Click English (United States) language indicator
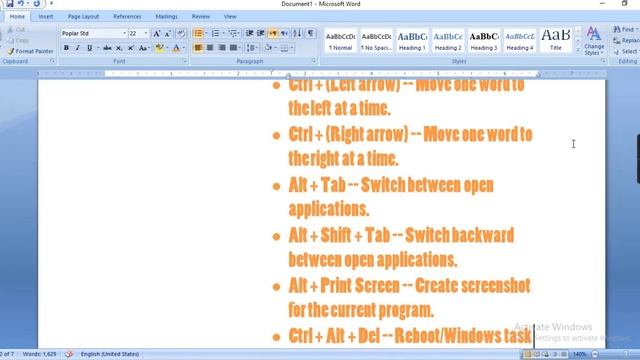Viewport: 640px width, 360px height. tap(110, 354)
